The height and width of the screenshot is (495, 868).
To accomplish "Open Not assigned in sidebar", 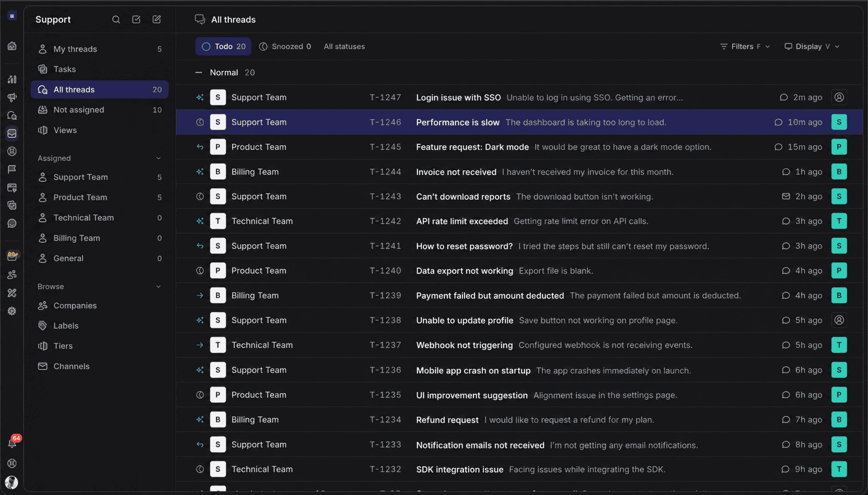I will coord(99,110).
